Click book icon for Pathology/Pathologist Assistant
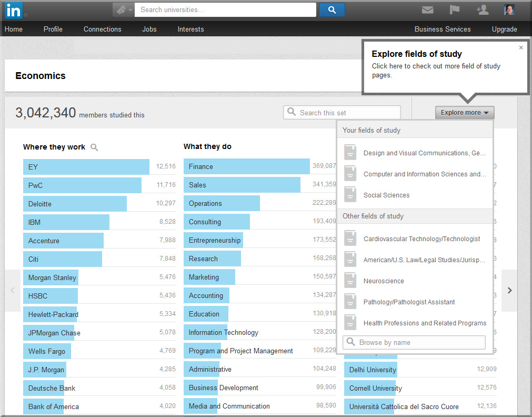 [x=350, y=301]
